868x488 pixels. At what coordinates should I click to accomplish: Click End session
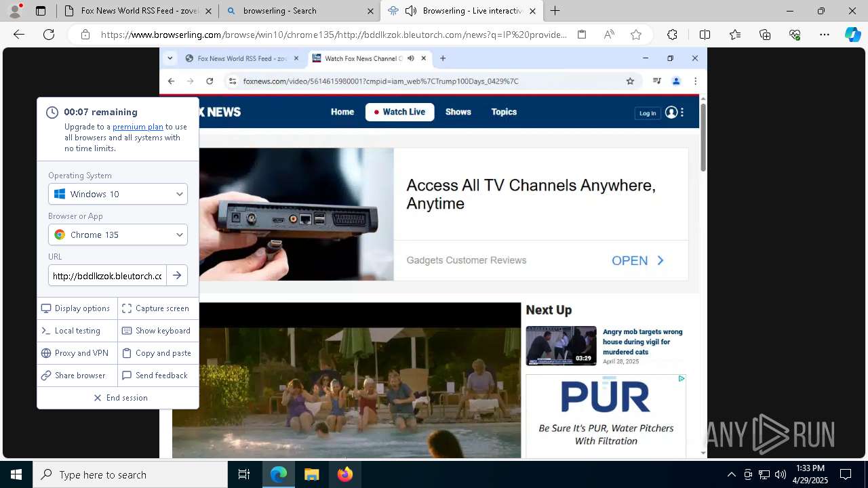click(121, 398)
